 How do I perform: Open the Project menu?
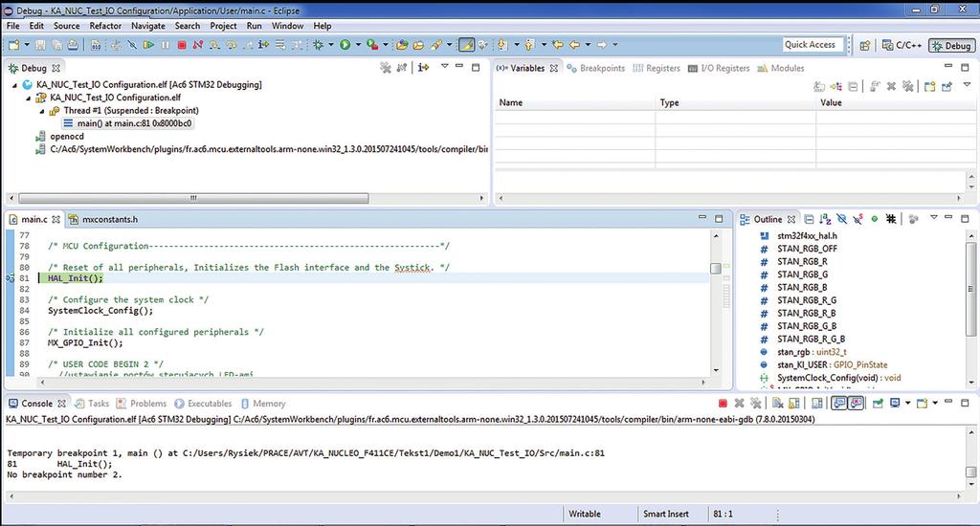[x=223, y=26]
